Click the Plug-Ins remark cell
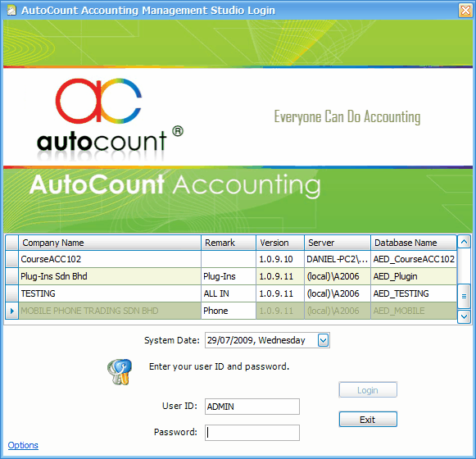Image resolution: width=476 pixels, height=459 pixels. 229,276
